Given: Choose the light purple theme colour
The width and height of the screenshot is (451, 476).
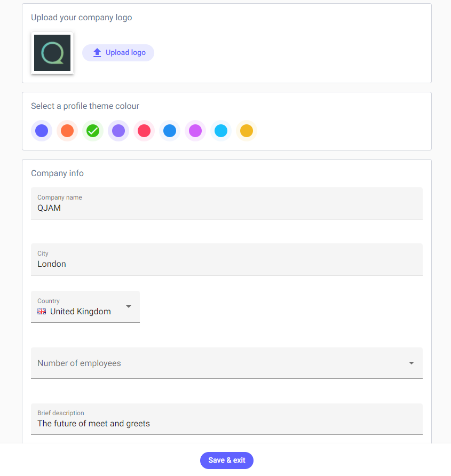Looking at the screenshot, I should pyautogui.click(x=118, y=131).
